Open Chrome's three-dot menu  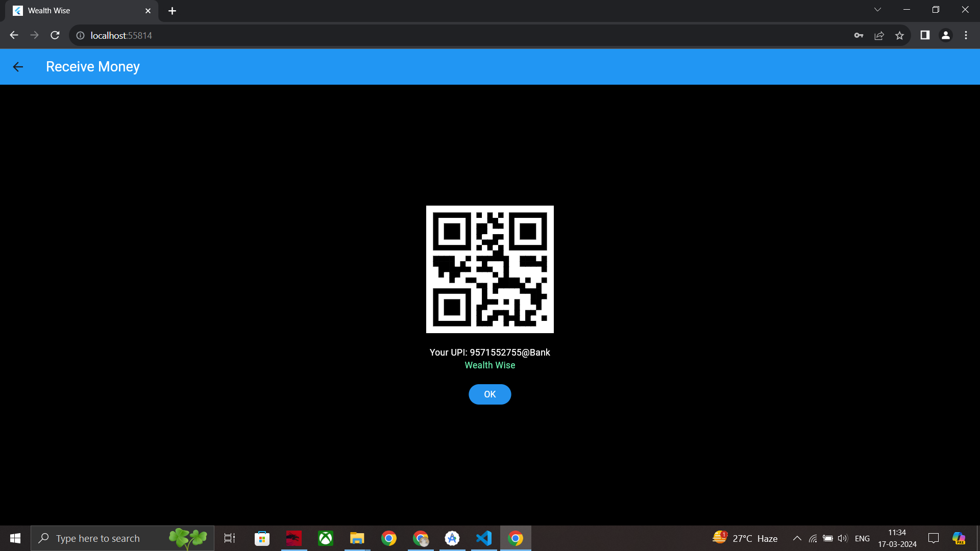coord(966,35)
